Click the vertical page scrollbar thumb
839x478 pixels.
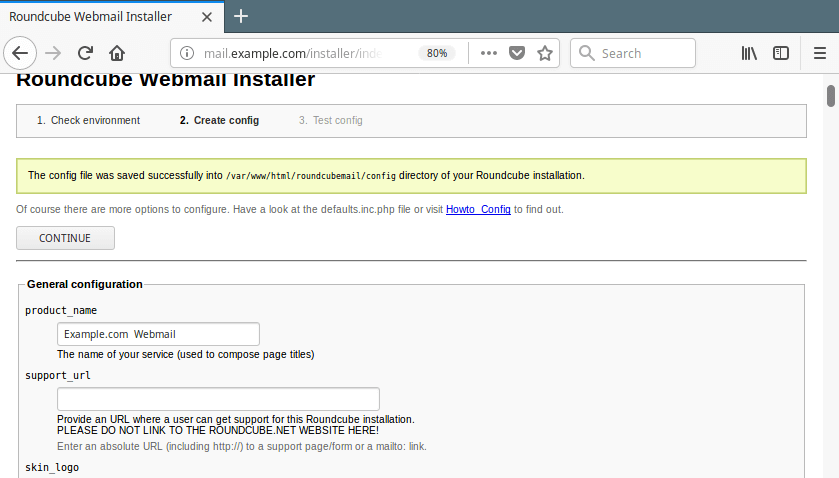830,96
